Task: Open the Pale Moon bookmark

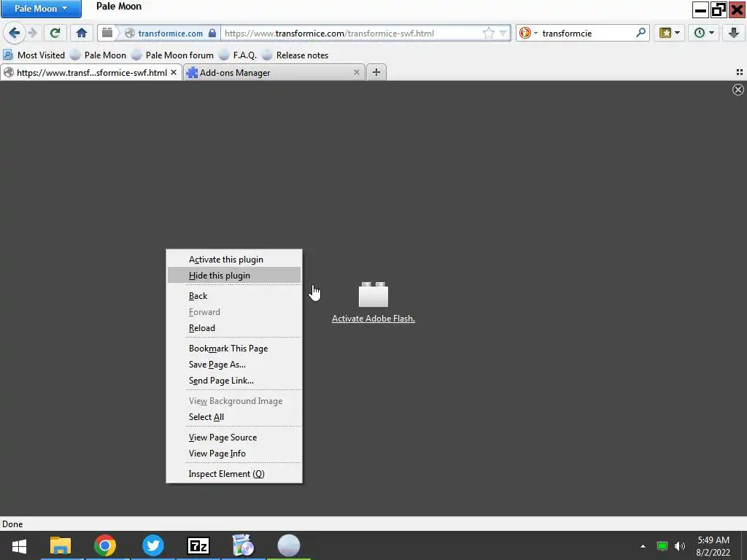Action: pos(98,55)
